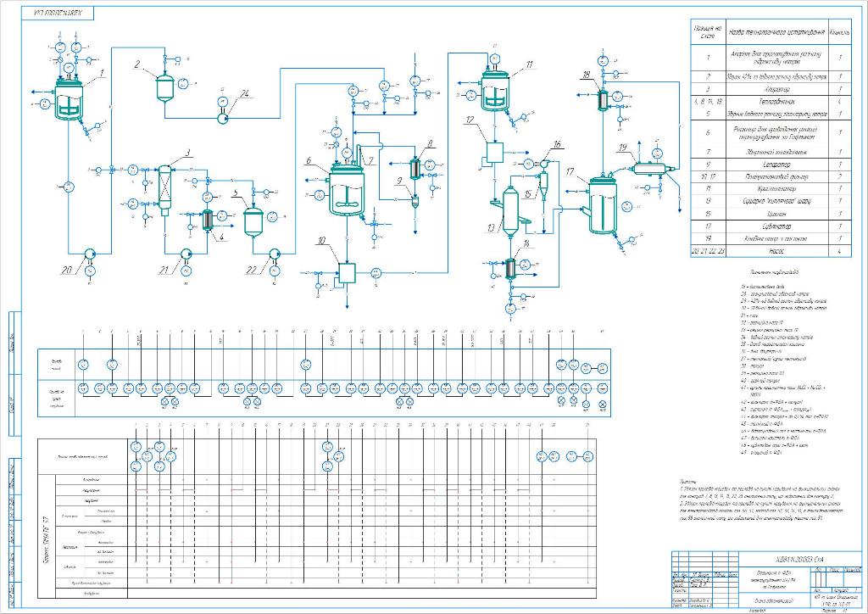Click the separator symbol numbered 9
This screenshot has width=868, height=614.
pos(414,204)
